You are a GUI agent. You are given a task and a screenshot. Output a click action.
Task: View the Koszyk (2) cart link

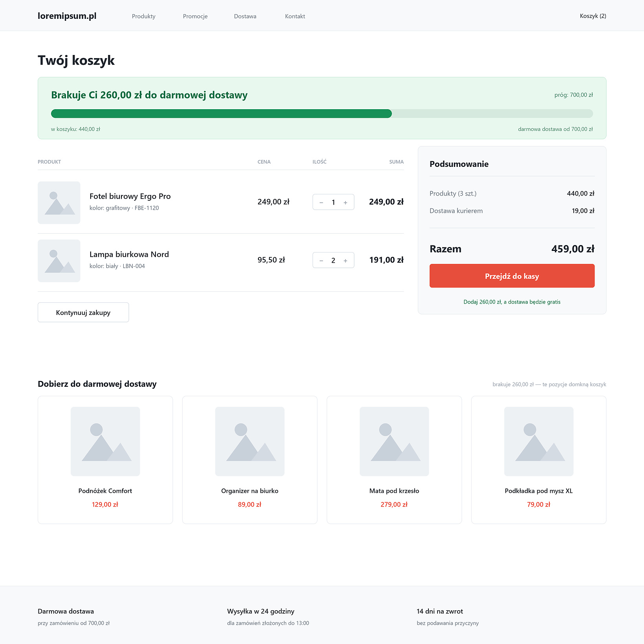coord(593,16)
